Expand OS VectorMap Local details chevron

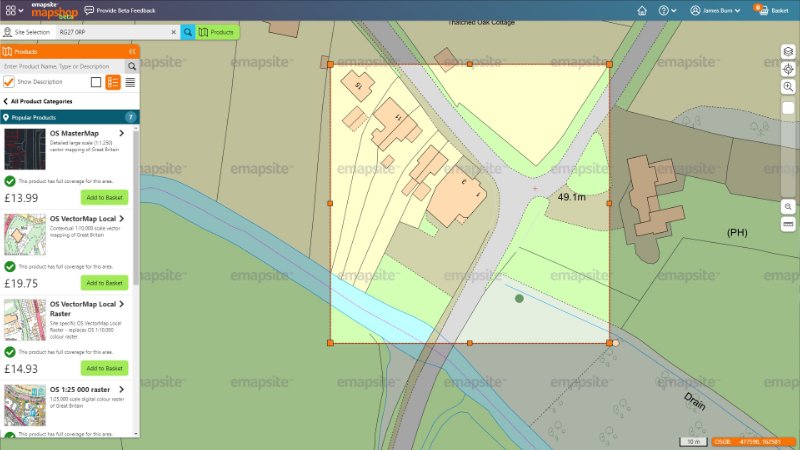pos(121,218)
